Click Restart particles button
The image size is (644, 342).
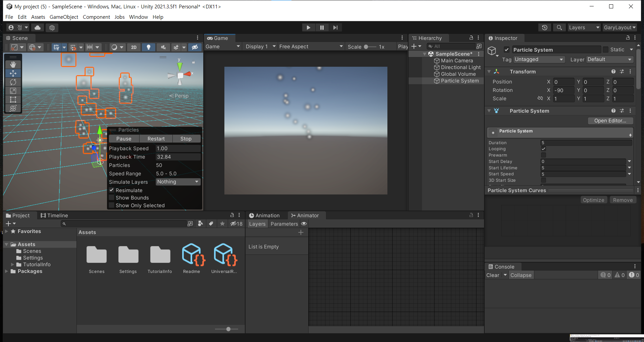click(156, 138)
